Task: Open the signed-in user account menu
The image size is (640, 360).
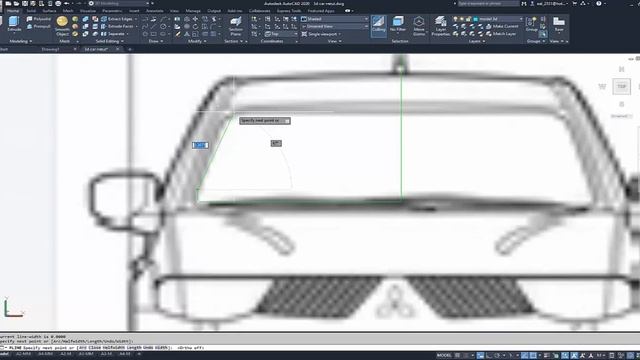Action: click(549, 3)
